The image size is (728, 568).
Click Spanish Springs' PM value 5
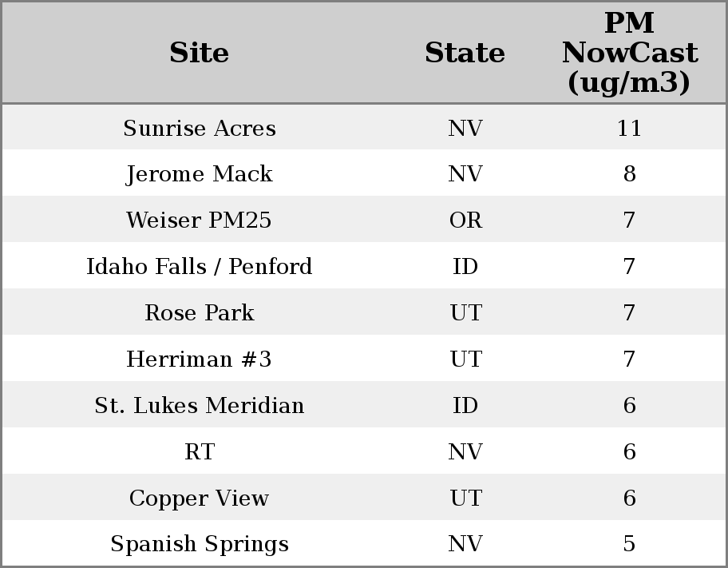[629, 544]
